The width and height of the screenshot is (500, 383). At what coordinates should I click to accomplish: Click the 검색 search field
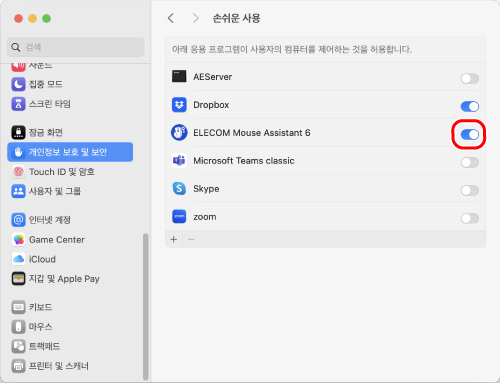click(76, 47)
